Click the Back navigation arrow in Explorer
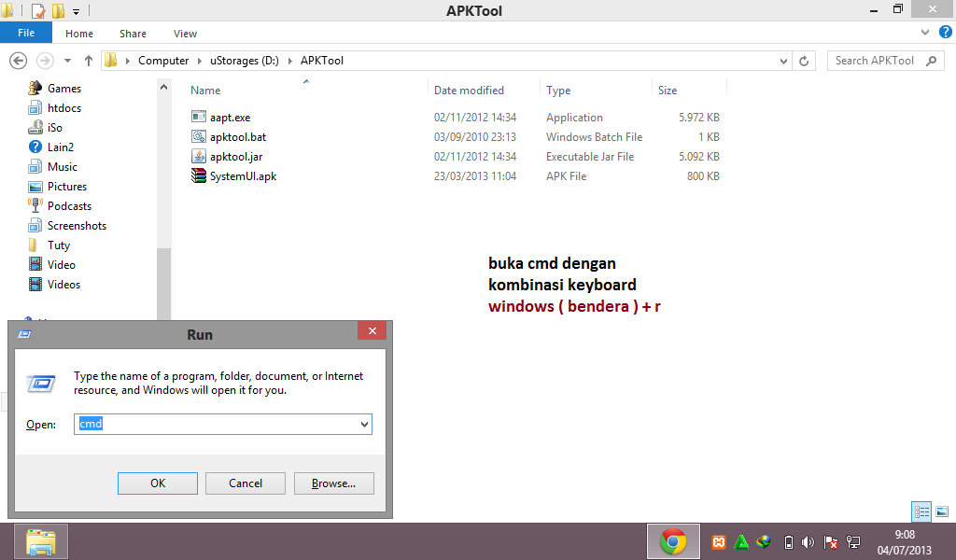This screenshot has height=560, width=956. (19, 61)
